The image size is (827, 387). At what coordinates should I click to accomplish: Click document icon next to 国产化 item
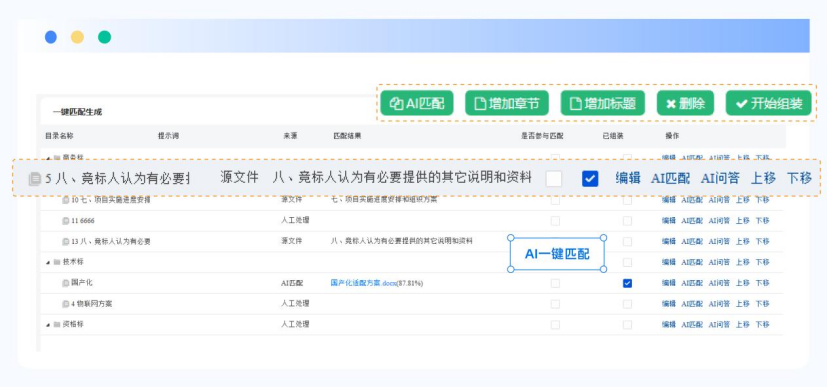(66, 283)
